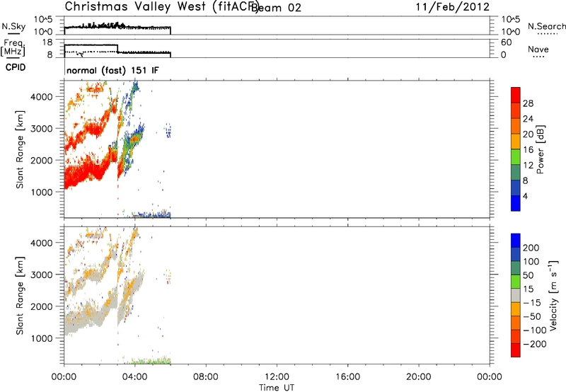
Task: Click the 'Nave' legend label
Action: coord(538,49)
